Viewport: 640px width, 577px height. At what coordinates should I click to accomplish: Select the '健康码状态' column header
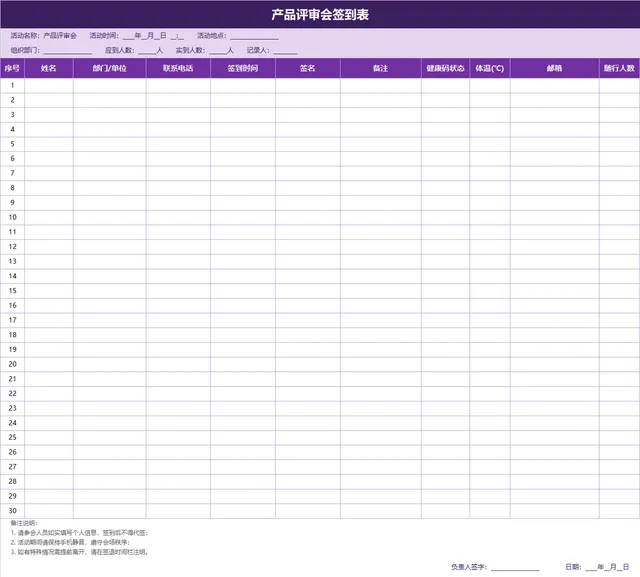tap(445, 68)
